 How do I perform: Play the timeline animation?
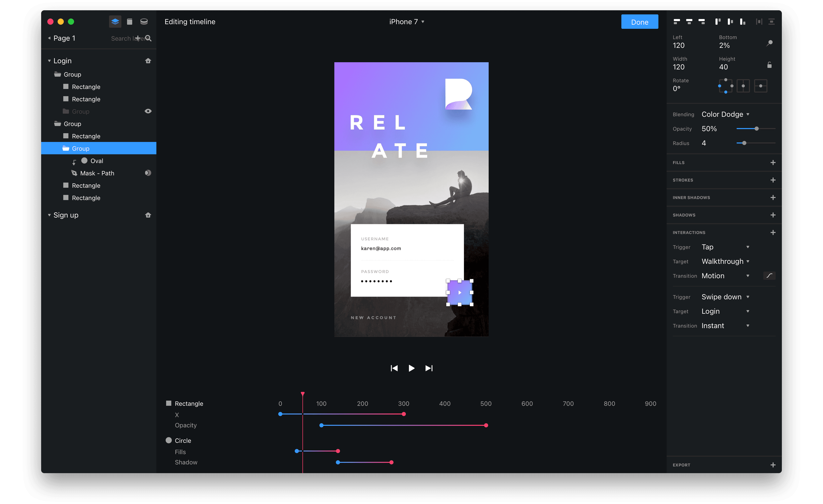(411, 368)
